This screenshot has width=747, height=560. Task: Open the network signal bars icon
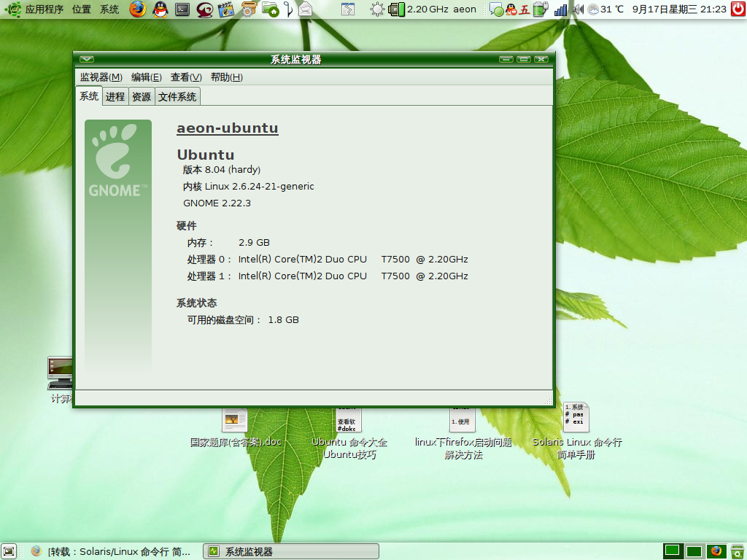pos(560,9)
